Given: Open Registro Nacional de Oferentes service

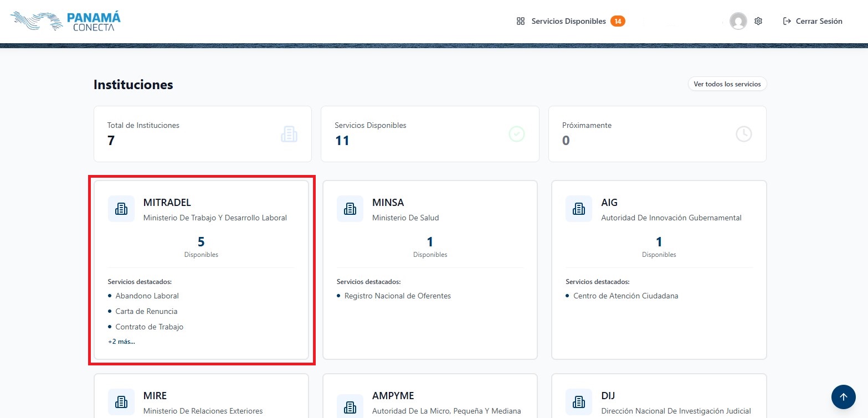Looking at the screenshot, I should tap(397, 296).
